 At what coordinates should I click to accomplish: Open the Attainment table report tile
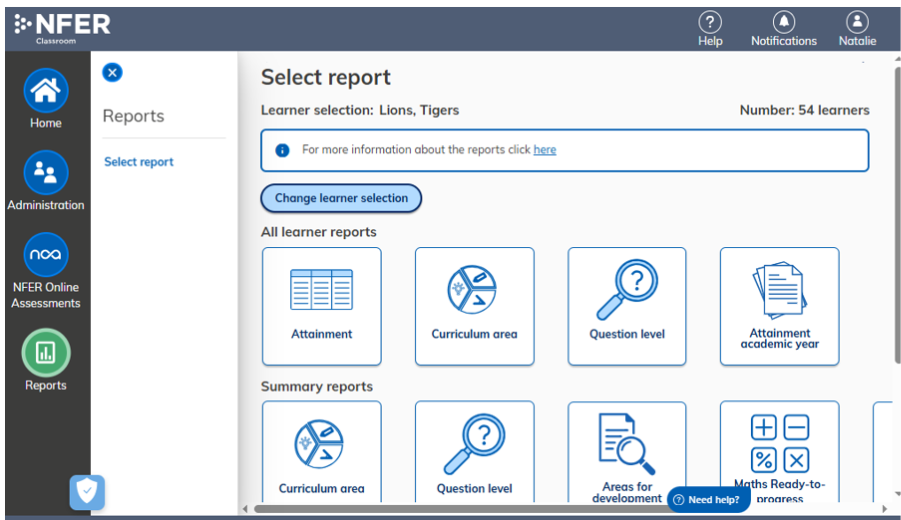[x=322, y=306]
